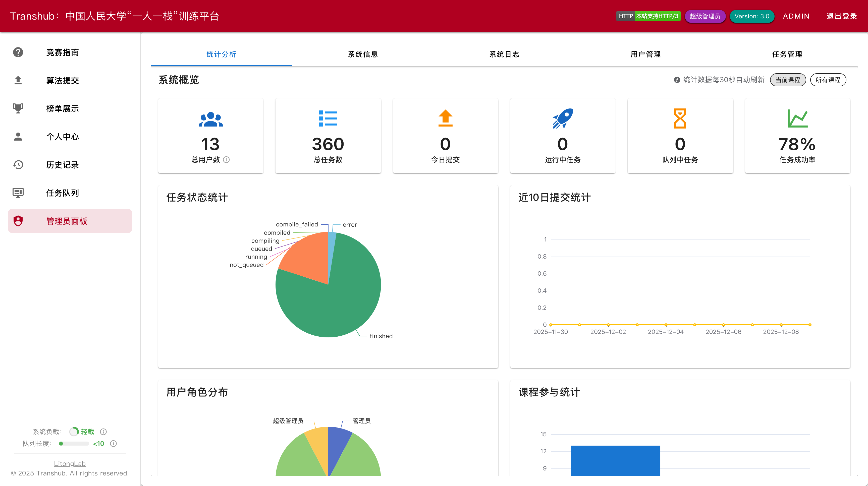Go to the 任务管理 tab
Screen dimensions: 868x486
(787, 54)
